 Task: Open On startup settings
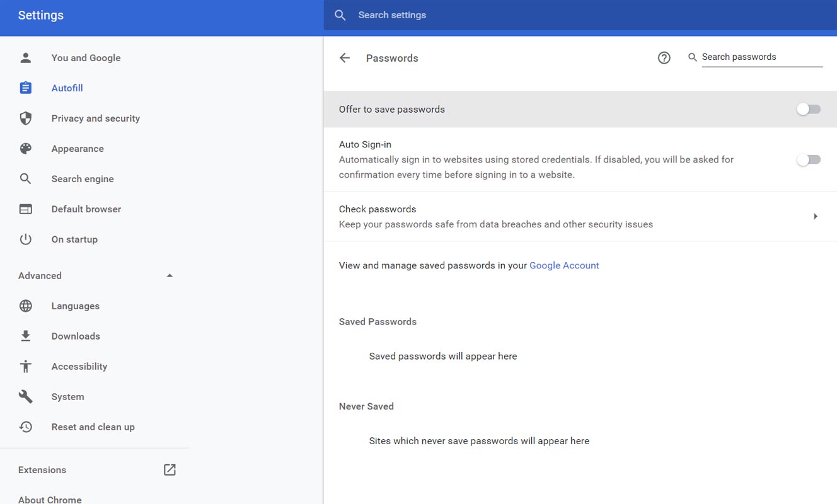coord(74,239)
